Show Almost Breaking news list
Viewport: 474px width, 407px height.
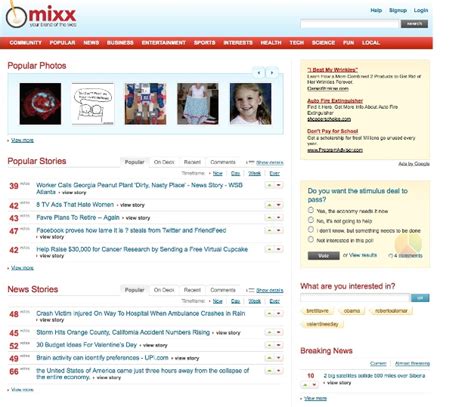(x=412, y=363)
